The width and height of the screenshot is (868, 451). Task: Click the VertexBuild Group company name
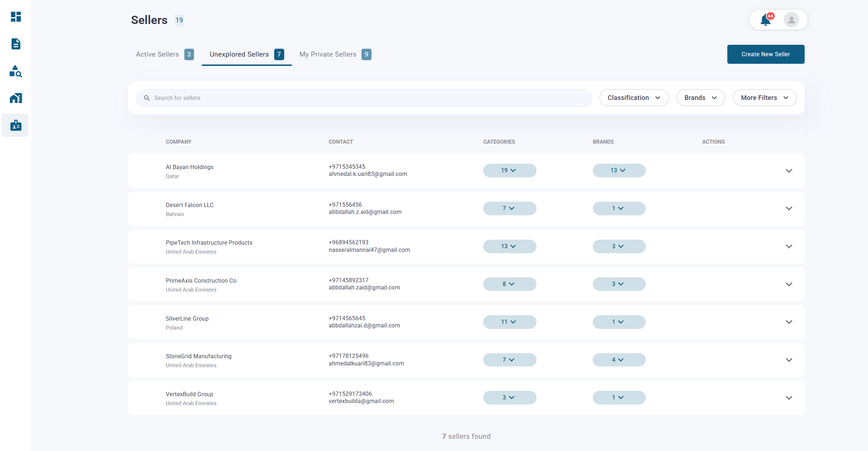(189, 394)
